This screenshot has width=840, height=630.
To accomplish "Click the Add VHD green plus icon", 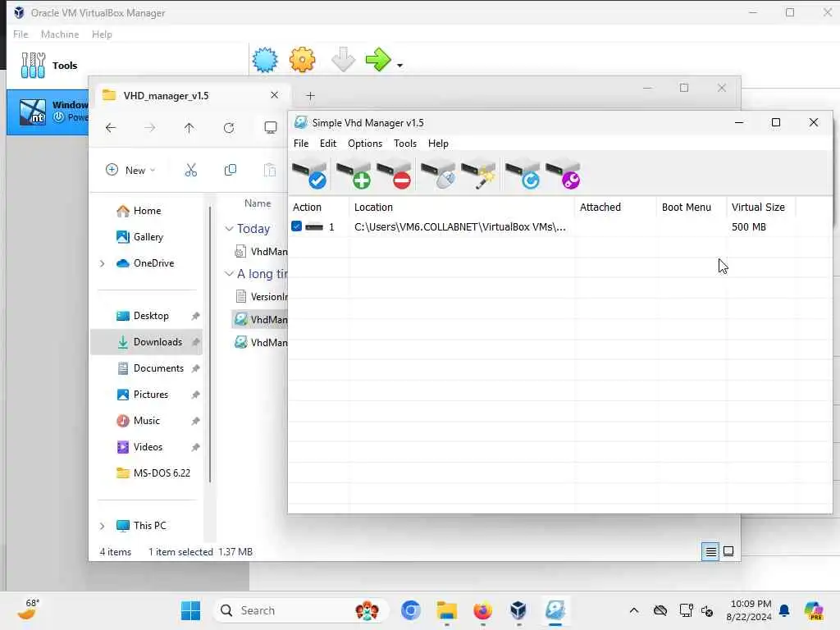I will [x=354, y=175].
